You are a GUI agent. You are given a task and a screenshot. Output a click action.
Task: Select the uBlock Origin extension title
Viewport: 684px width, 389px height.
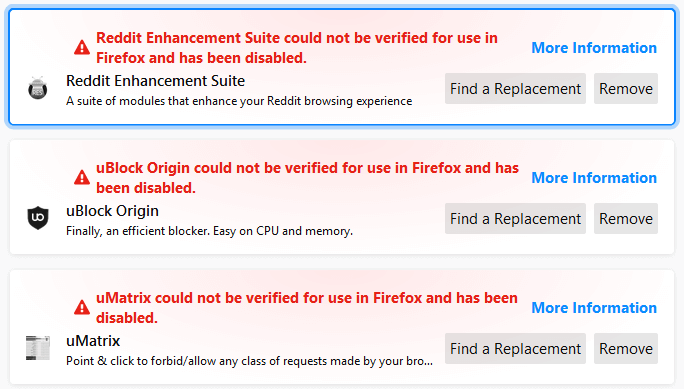[x=112, y=211]
